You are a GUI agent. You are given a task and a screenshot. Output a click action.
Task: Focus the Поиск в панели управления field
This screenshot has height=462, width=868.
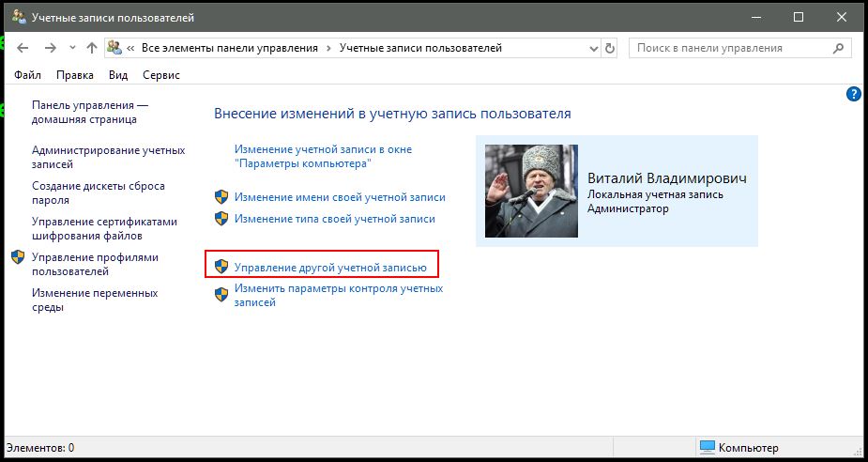(x=739, y=48)
